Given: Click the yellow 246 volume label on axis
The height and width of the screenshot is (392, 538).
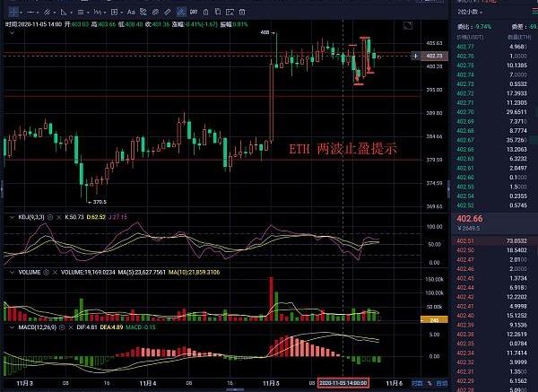Looking at the screenshot, I should tap(431, 320).
